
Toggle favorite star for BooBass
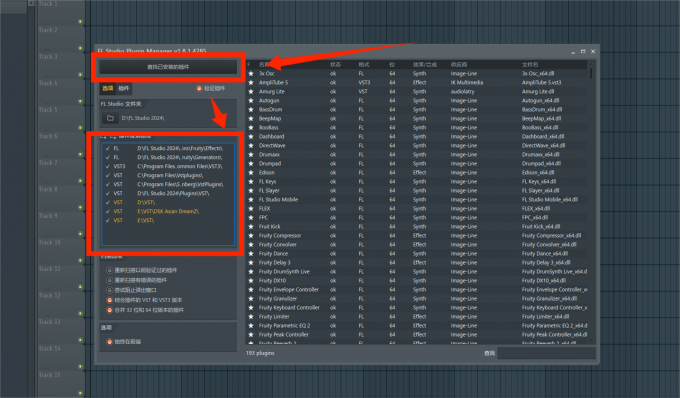[251, 127]
